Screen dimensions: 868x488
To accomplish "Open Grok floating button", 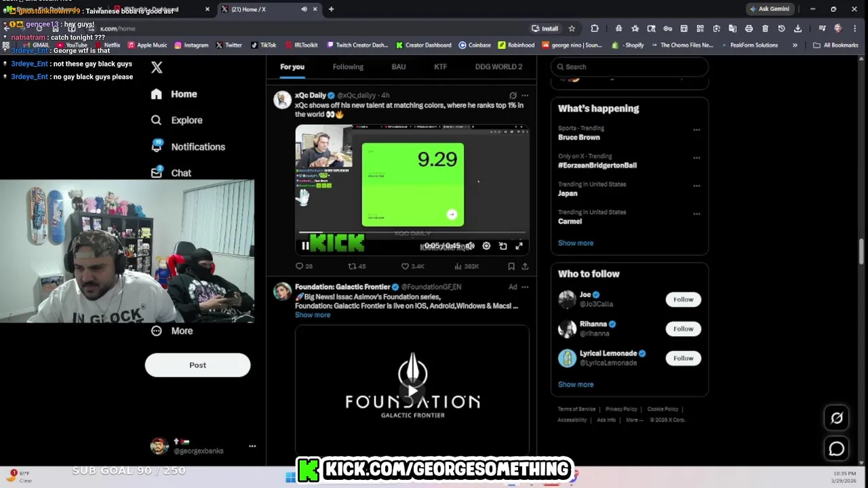I will 837,418.
